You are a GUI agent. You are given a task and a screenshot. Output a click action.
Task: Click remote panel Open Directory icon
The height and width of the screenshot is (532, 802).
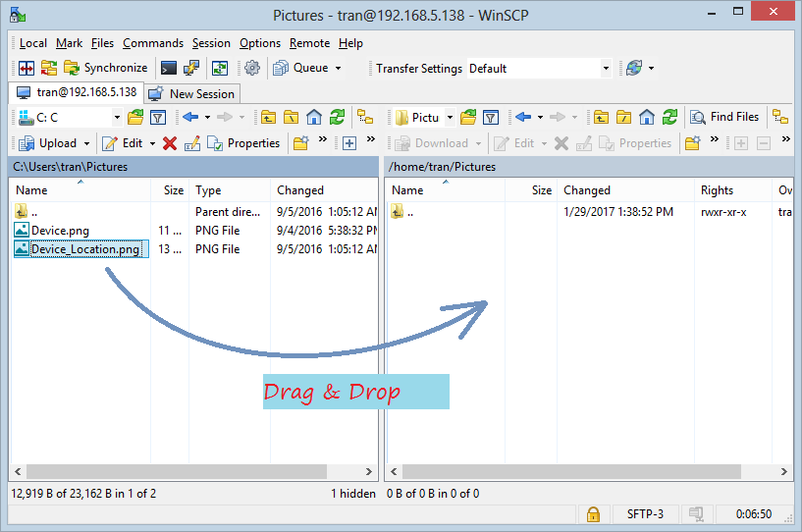coord(468,118)
